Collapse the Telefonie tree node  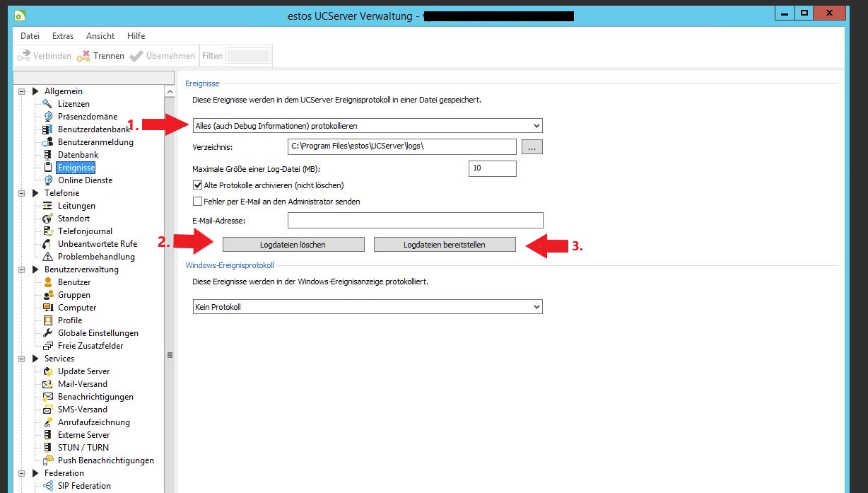click(x=22, y=193)
